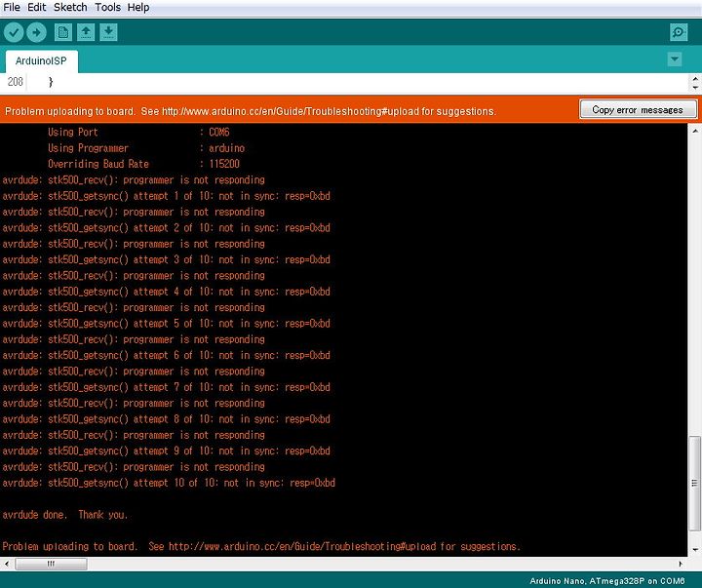Open the tab options dropdown arrow

click(675, 59)
